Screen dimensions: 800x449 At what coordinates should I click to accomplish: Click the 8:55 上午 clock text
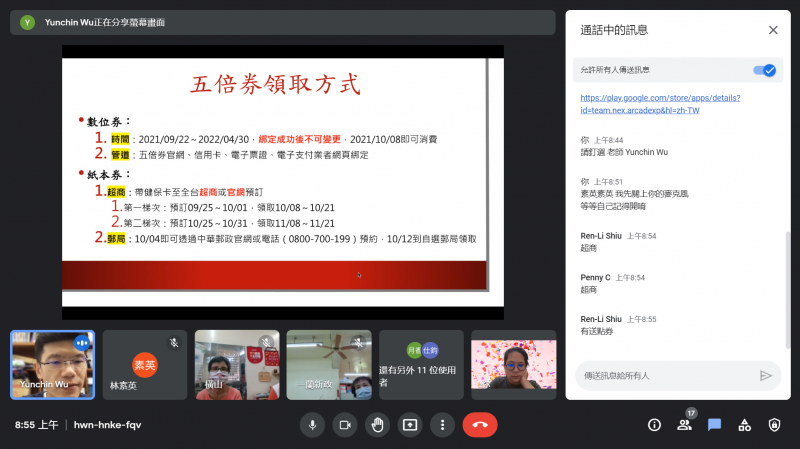36,425
